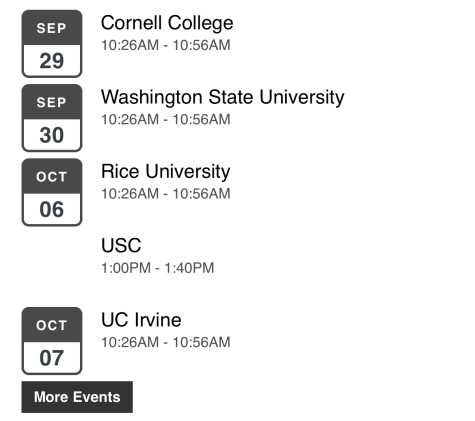Click the OCT header above day 06
The width and height of the screenshot is (475, 421).
52,177
